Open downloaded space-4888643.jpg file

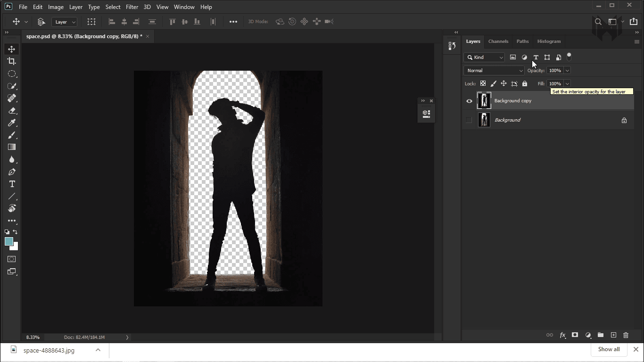click(49, 350)
